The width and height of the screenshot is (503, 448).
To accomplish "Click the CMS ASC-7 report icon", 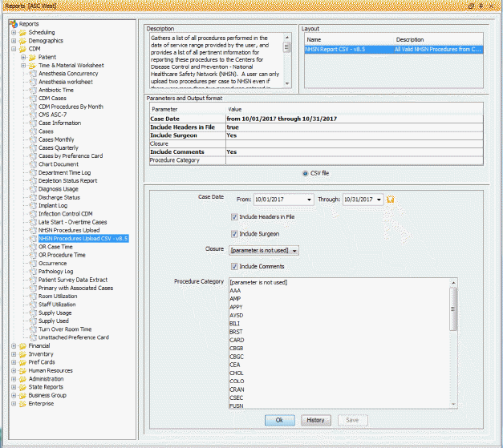I will (x=33, y=115).
